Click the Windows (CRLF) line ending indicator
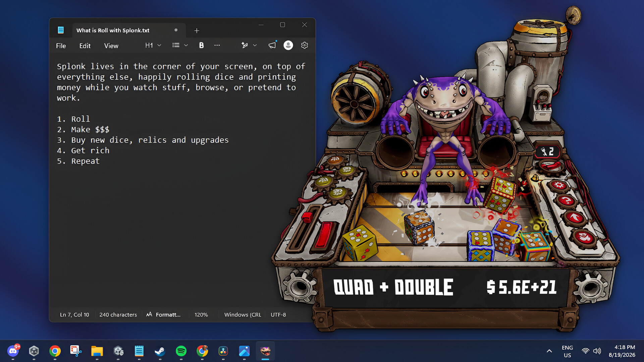The width and height of the screenshot is (644, 362). click(x=243, y=315)
